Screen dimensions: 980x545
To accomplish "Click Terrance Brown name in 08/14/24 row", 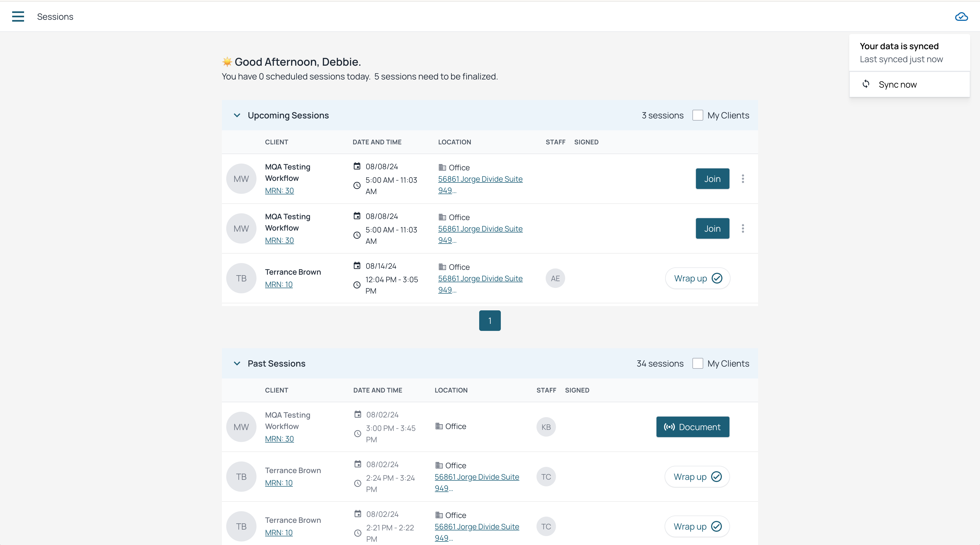I will [293, 272].
